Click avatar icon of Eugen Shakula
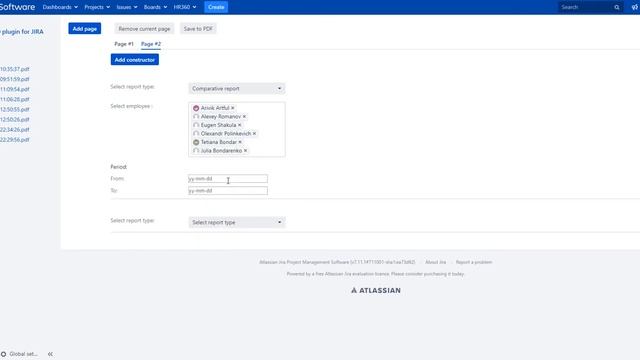 pos(196,125)
